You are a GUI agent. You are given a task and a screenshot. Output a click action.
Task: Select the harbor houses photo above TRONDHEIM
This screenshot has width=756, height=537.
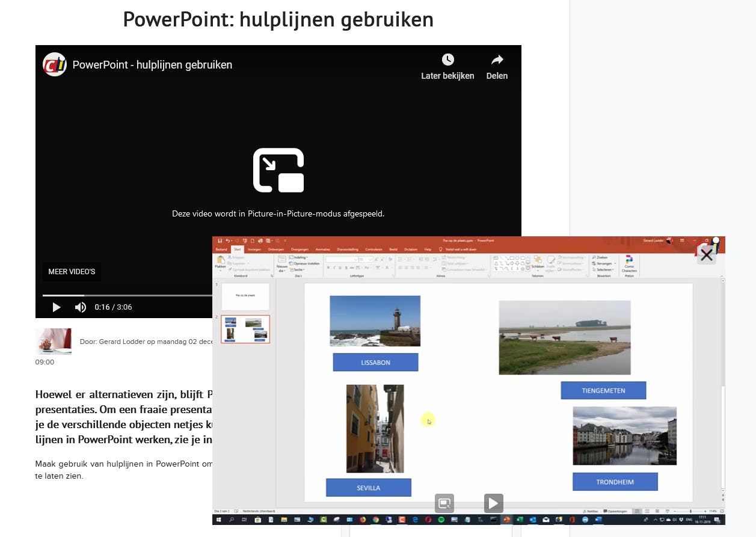pos(625,436)
